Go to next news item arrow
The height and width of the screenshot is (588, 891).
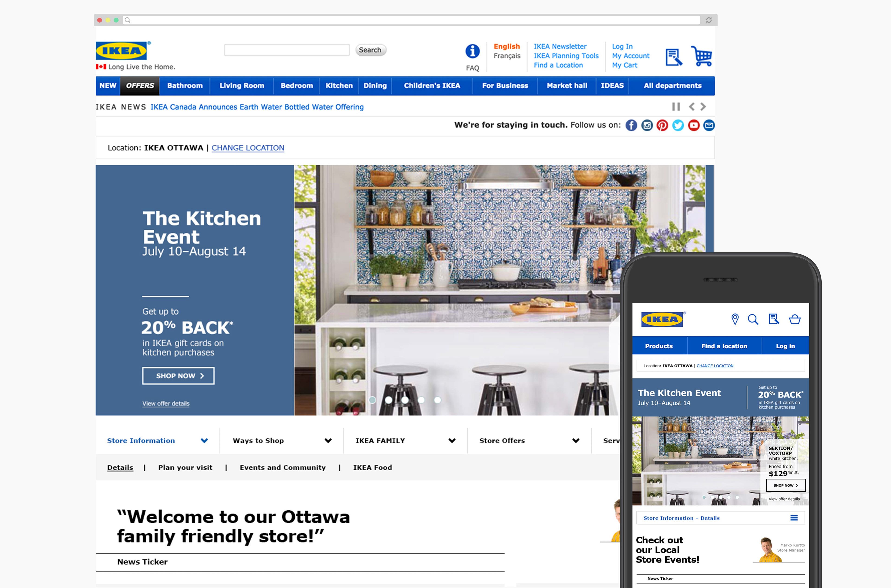pyautogui.click(x=703, y=107)
